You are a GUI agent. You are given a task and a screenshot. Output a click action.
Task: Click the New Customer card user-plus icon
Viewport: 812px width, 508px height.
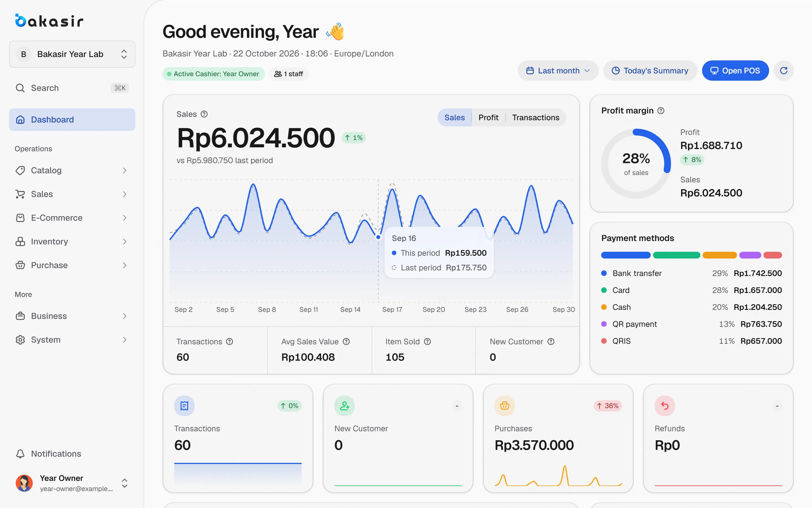pos(344,406)
